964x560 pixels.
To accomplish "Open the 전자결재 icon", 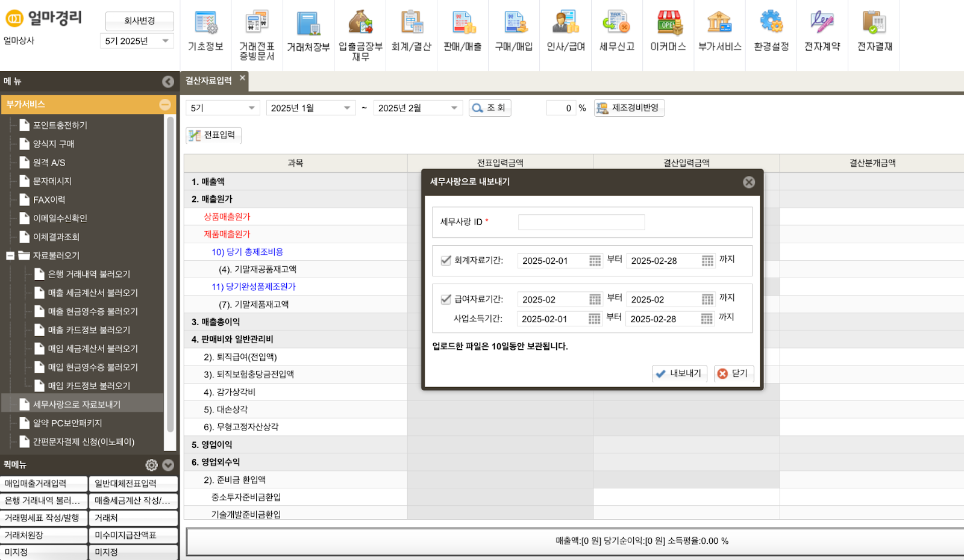I will 874,31.
